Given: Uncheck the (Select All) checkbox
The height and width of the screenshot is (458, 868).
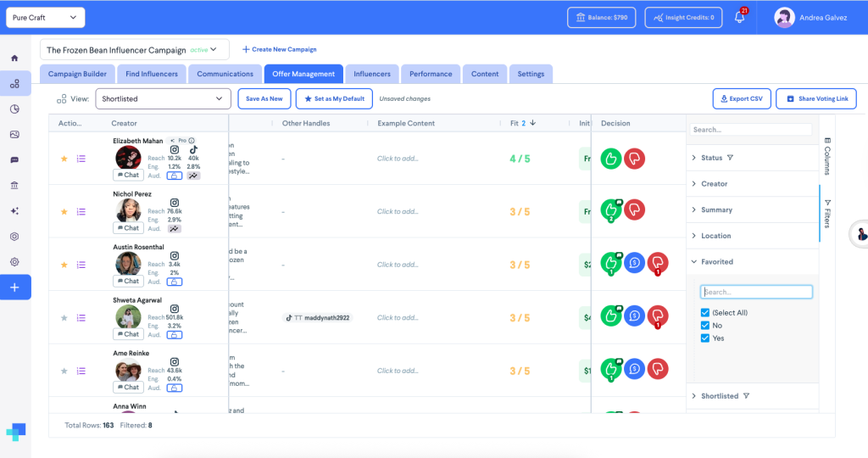Looking at the screenshot, I should (704, 313).
